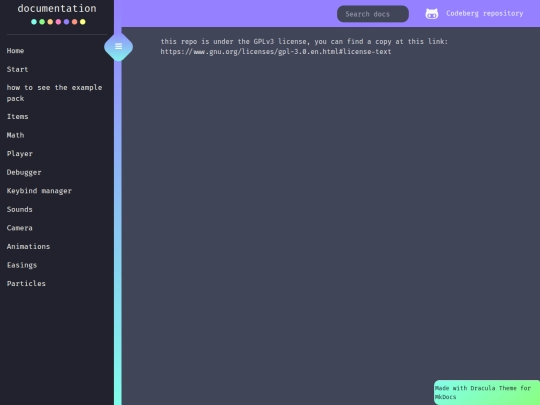
Task: Open the Debugger page
Action: (24, 172)
